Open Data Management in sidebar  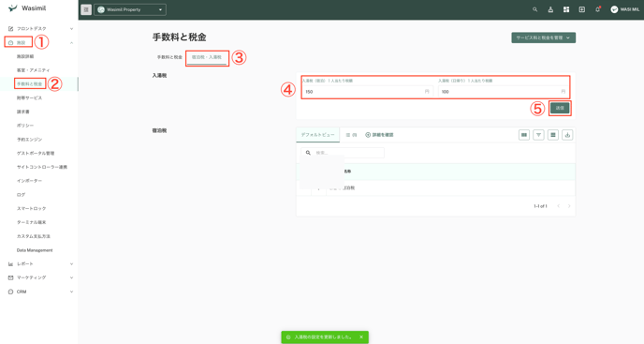pyautogui.click(x=35, y=250)
